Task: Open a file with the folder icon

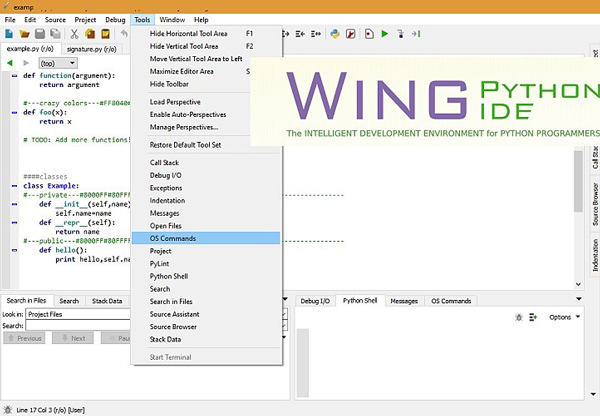Action: (x=24, y=34)
